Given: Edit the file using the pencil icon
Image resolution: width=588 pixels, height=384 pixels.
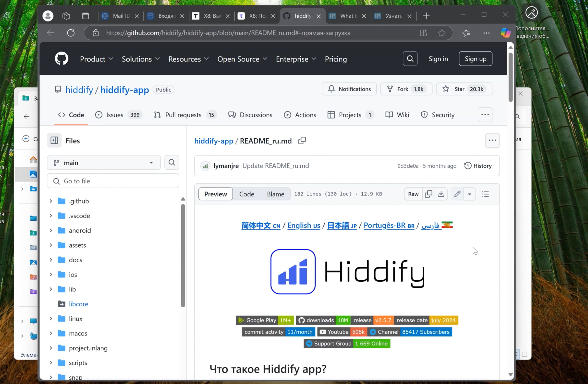Looking at the screenshot, I should [x=457, y=194].
